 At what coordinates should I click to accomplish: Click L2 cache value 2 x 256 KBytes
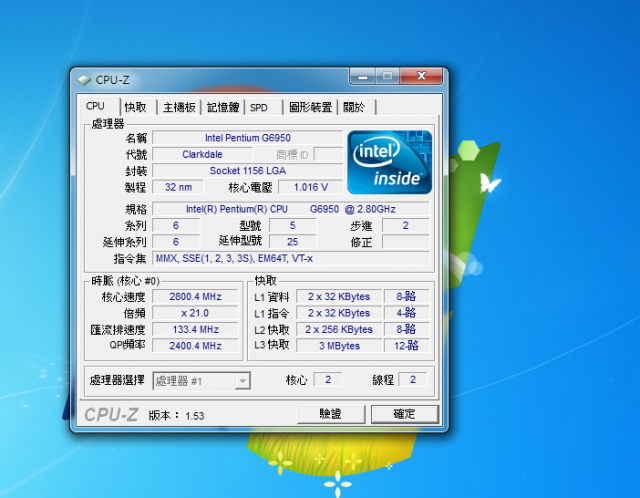click(339, 329)
